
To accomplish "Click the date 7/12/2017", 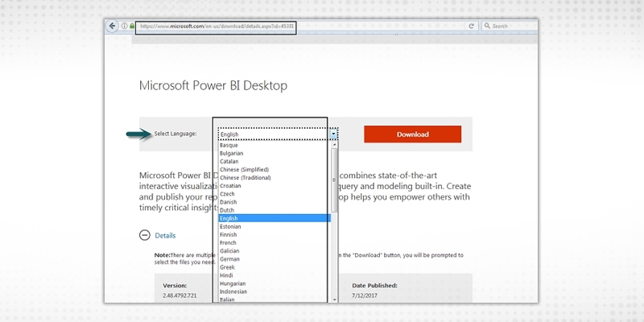I will point(365,295).
